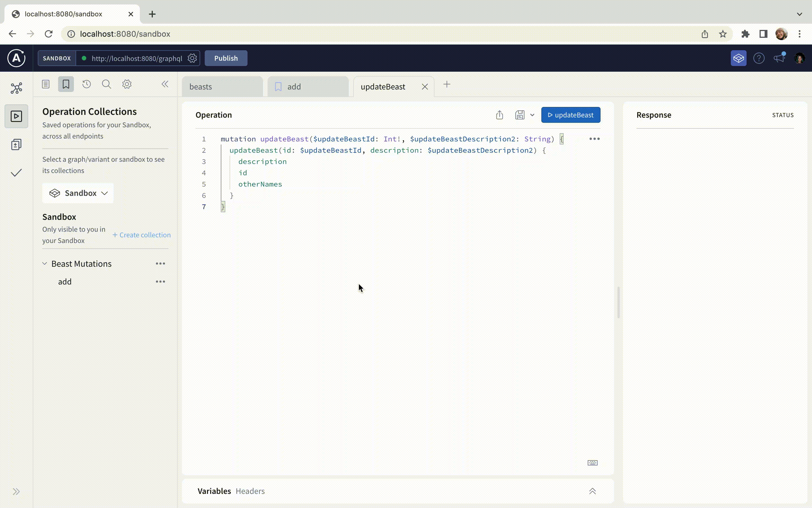Open the Apollo user avatar menu

(800, 58)
